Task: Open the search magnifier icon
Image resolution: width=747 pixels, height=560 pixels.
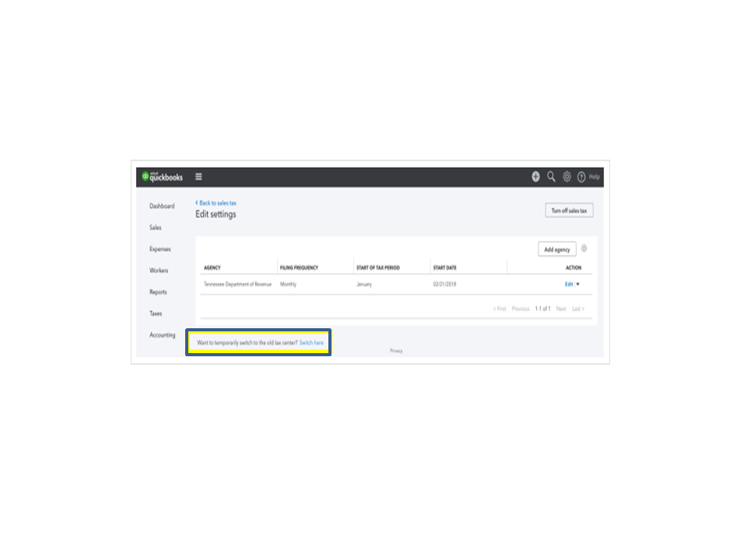Action: click(551, 177)
